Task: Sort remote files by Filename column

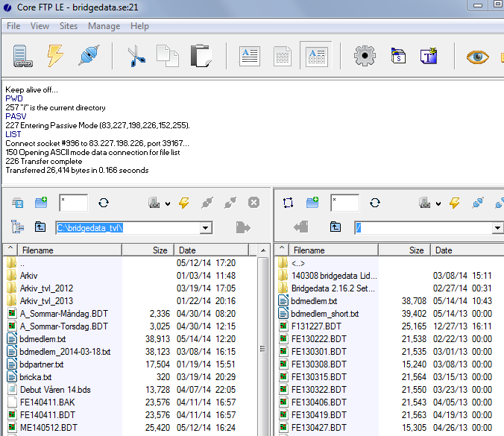Action: (x=334, y=250)
